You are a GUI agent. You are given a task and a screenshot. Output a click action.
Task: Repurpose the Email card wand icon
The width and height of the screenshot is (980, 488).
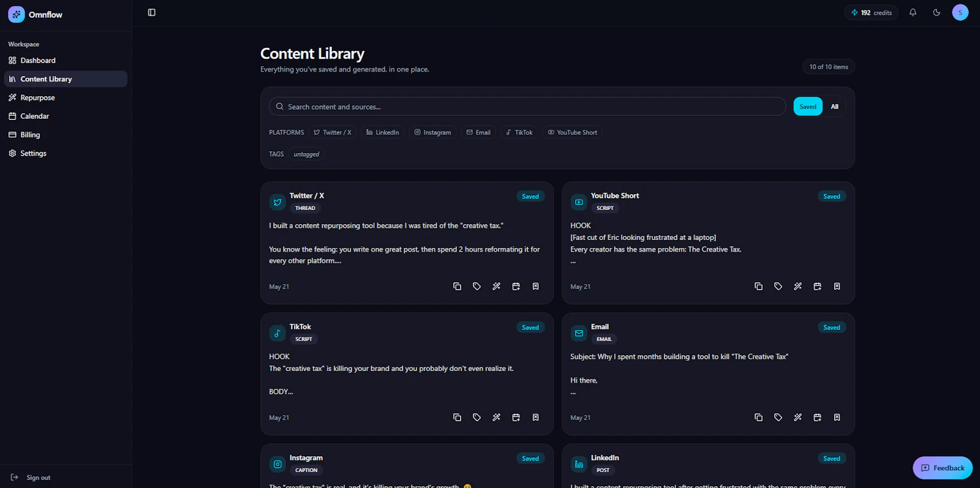797,418
